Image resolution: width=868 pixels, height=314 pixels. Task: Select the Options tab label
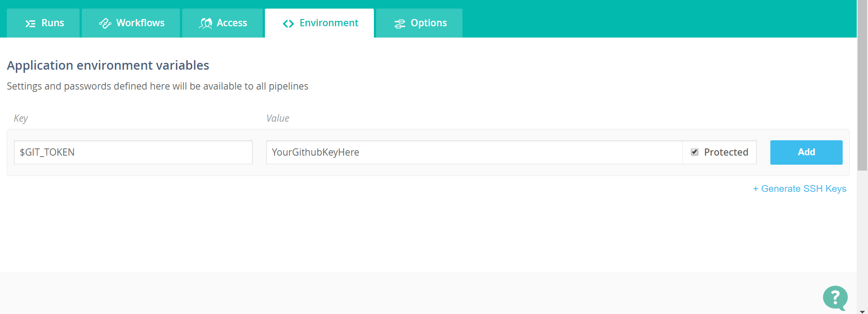pos(429,23)
